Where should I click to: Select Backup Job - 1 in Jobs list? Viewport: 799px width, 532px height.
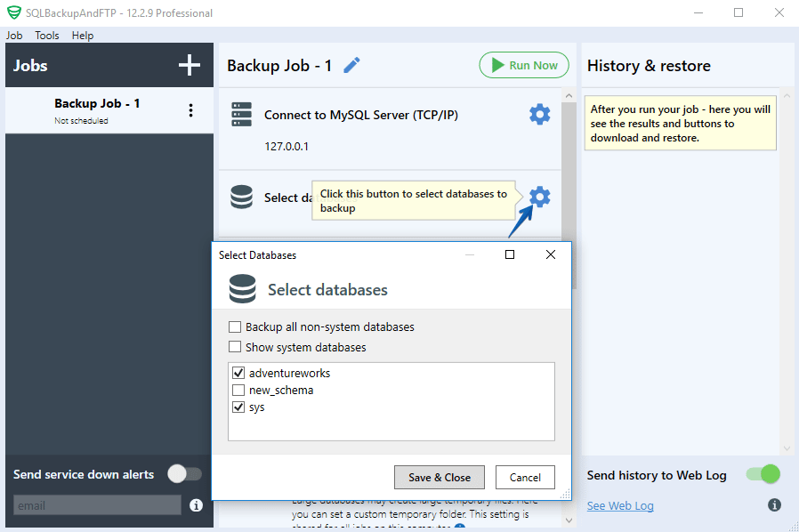tap(109, 110)
